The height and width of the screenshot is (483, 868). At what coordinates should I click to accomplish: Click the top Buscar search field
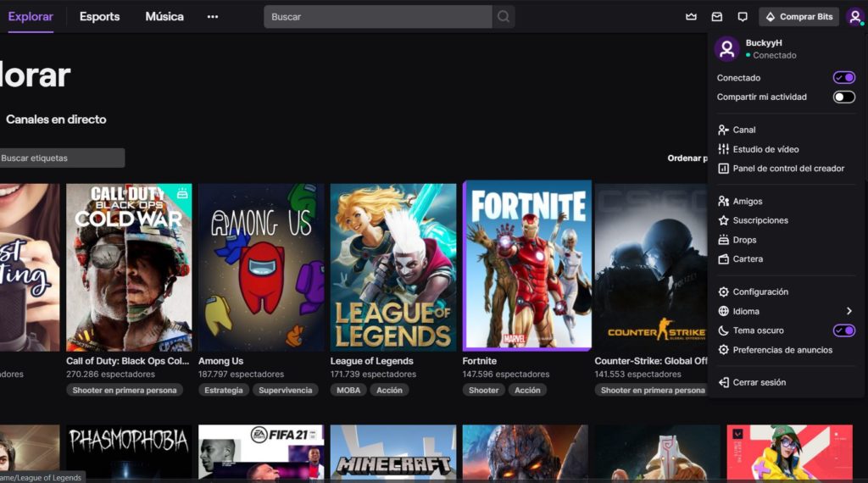(x=378, y=17)
